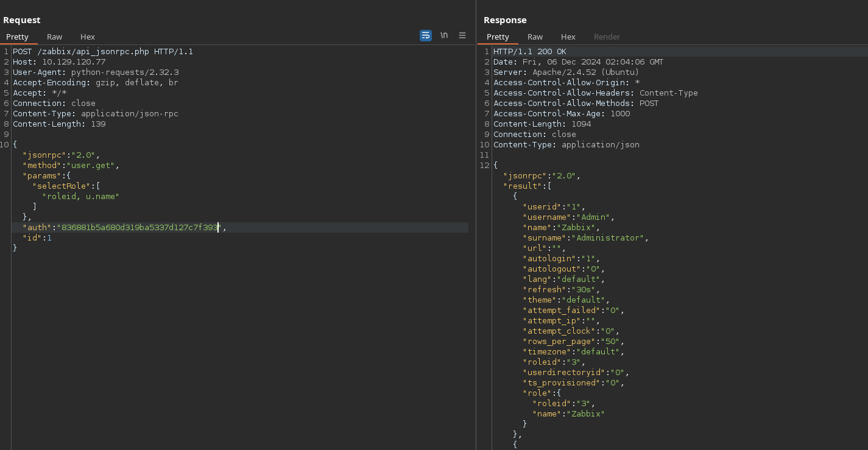This screenshot has width=868, height=450.
Task: Click the "surname":"Administrator" line
Action: [x=585, y=237]
